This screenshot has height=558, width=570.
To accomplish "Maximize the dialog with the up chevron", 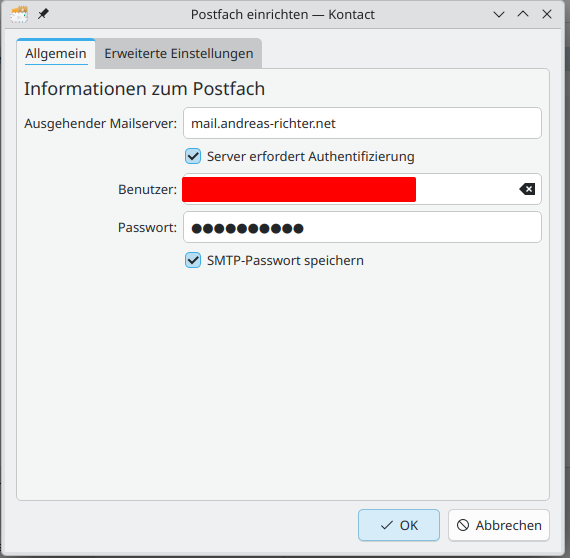I will pos(523,15).
